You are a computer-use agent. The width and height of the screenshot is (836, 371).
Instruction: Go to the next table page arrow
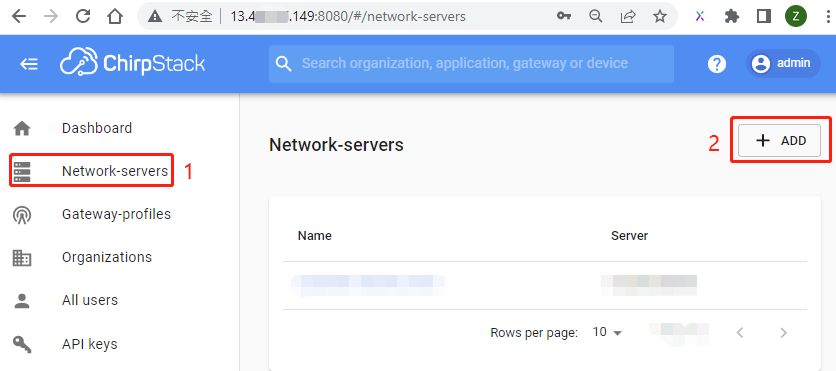click(783, 333)
